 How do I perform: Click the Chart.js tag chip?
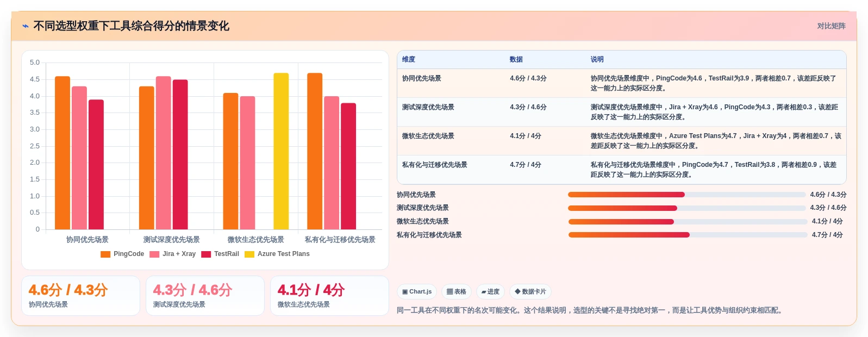[x=417, y=292]
